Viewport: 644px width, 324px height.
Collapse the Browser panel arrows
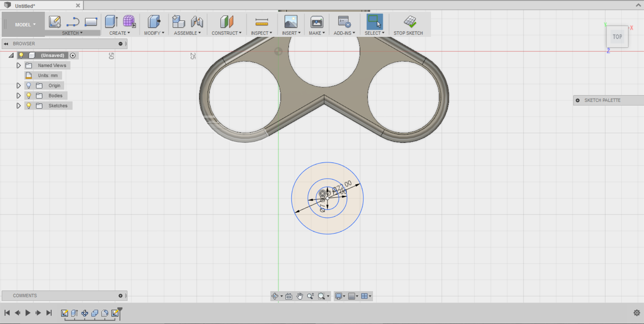[x=6, y=44]
